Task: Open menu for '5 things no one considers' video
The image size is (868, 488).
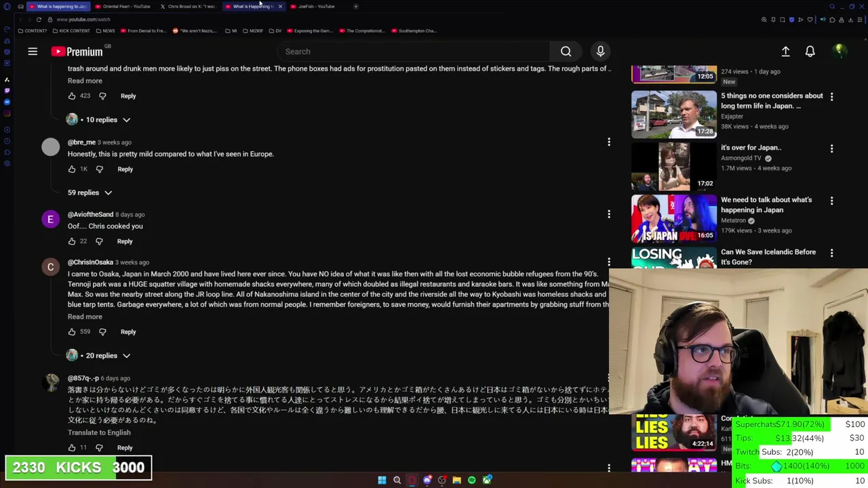Action: coord(831,97)
